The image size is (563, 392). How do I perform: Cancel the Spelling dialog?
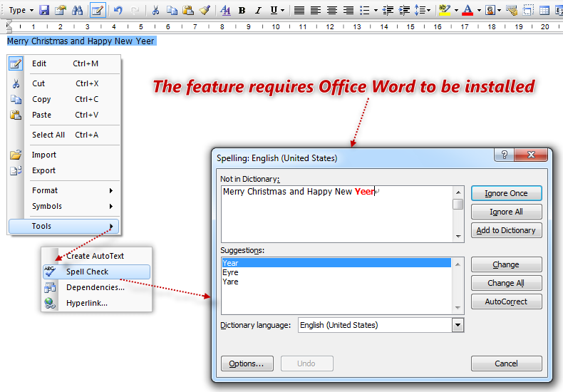coord(506,363)
